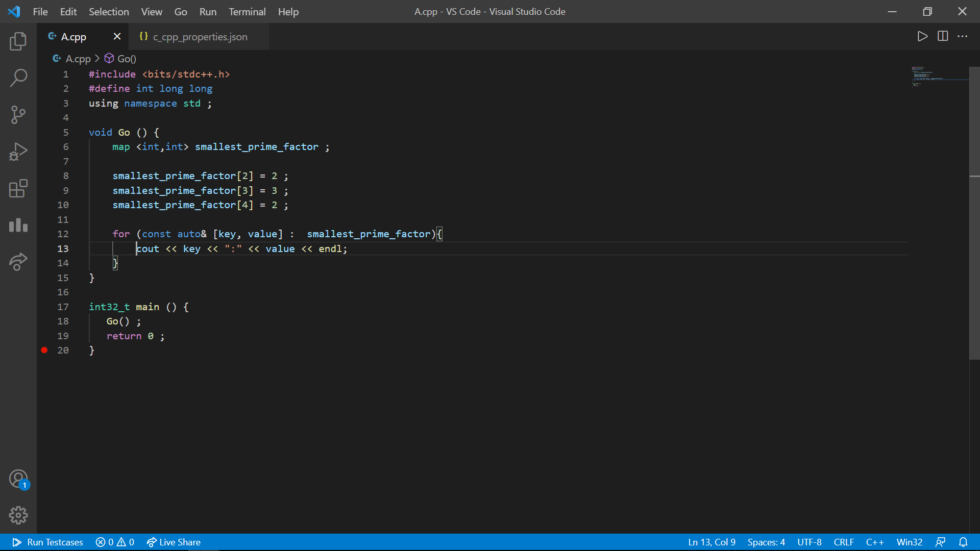Image resolution: width=980 pixels, height=551 pixels.
Task: Toggle the breakpoint on line 20
Action: coord(44,350)
